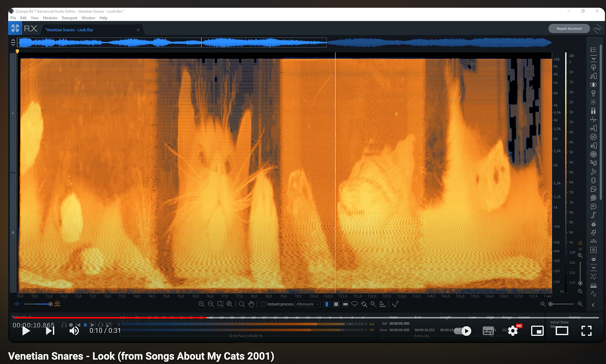Collapse the Utility modules section chevron
This screenshot has height=364, width=606.
coord(593,267)
